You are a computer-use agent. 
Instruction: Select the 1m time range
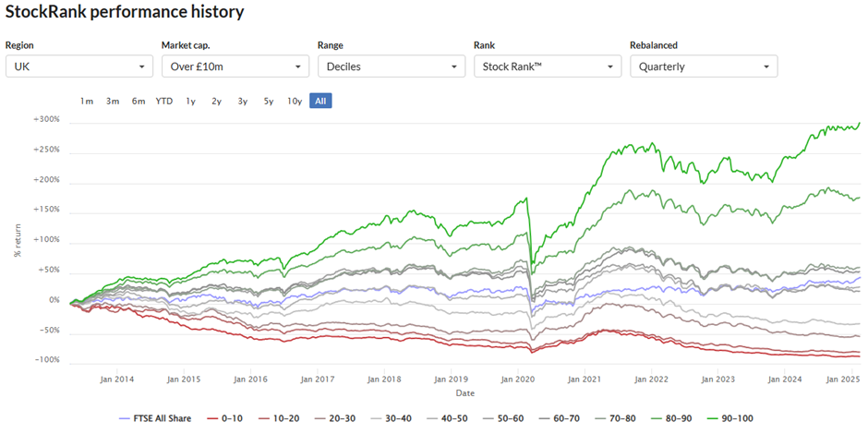point(87,102)
